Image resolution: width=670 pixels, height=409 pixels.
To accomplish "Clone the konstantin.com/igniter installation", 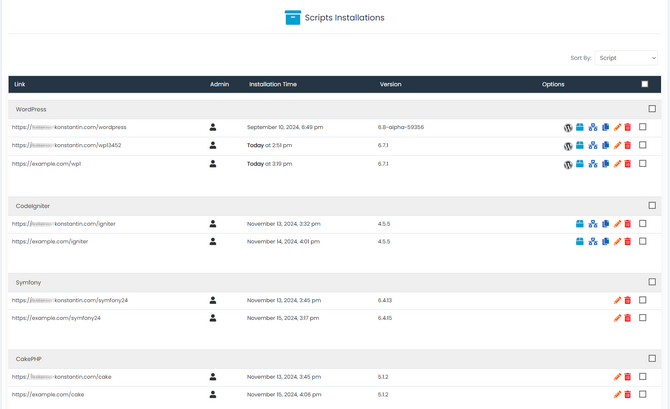I will point(605,224).
